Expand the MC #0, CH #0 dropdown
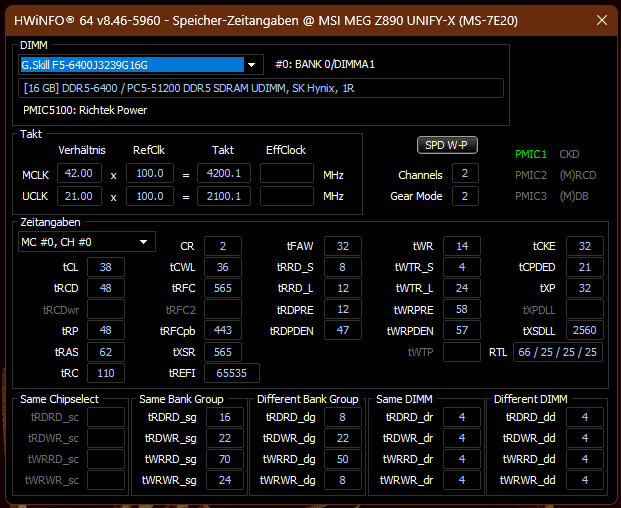The height and width of the screenshot is (508, 621). [x=87, y=242]
